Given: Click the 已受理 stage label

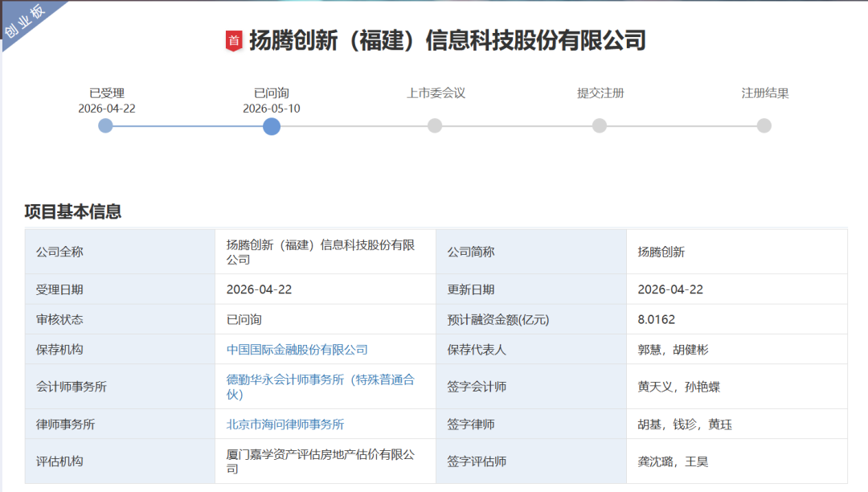Looking at the screenshot, I should [x=107, y=93].
